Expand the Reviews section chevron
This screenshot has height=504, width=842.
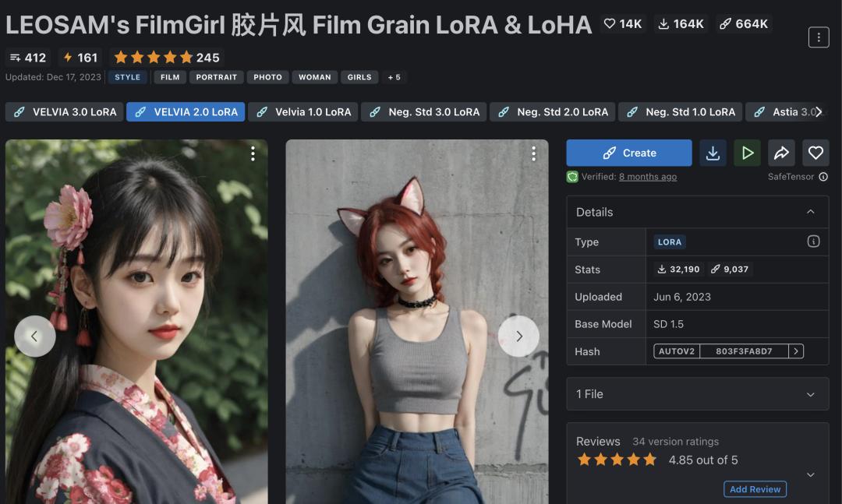(x=810, y=475)
